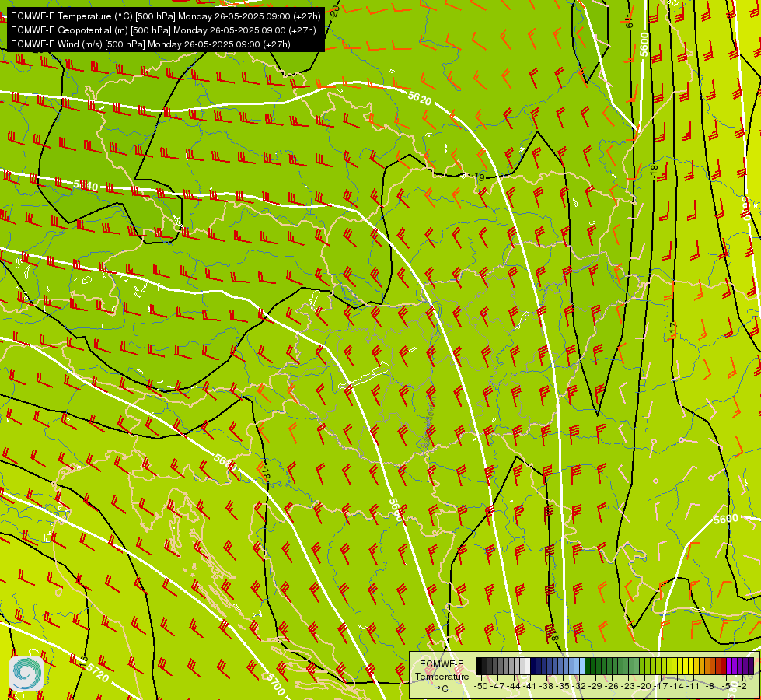The width and height of the screenshot is (761, 700).
Task: Click the -20 value in the temperature legend
Action: [x=644, y=686]
